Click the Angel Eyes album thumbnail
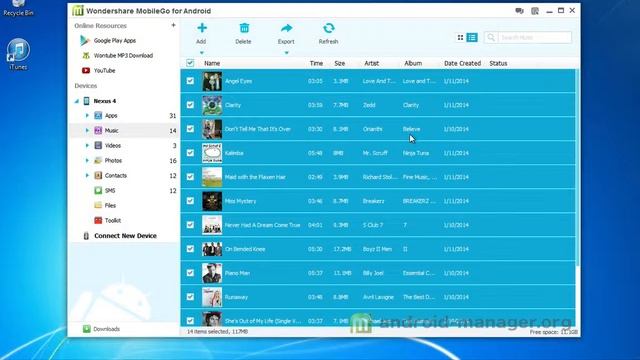The width and height of the screenshot is (640, 360). (212, 81)
